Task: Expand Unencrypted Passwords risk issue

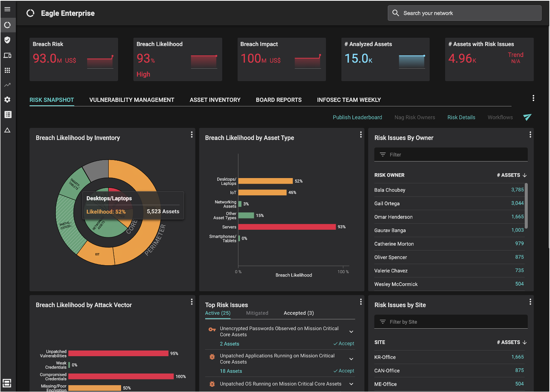Action: coord(351,332)
